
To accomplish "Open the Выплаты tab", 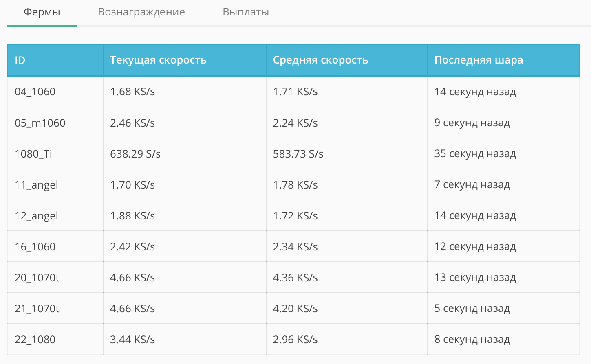I will click(x=246, y=12).
